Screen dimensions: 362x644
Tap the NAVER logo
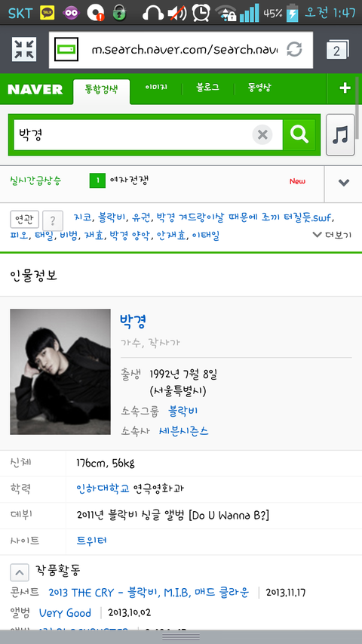(x=35, y=89)
